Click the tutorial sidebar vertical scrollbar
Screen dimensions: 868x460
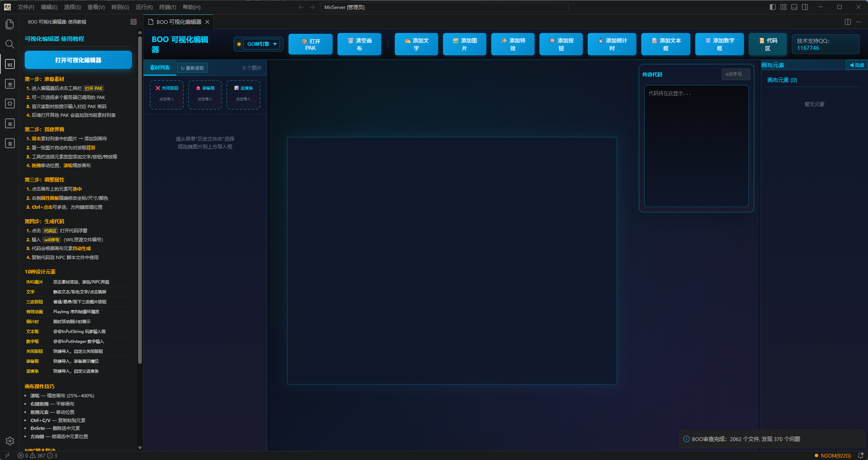pos(140,200)
